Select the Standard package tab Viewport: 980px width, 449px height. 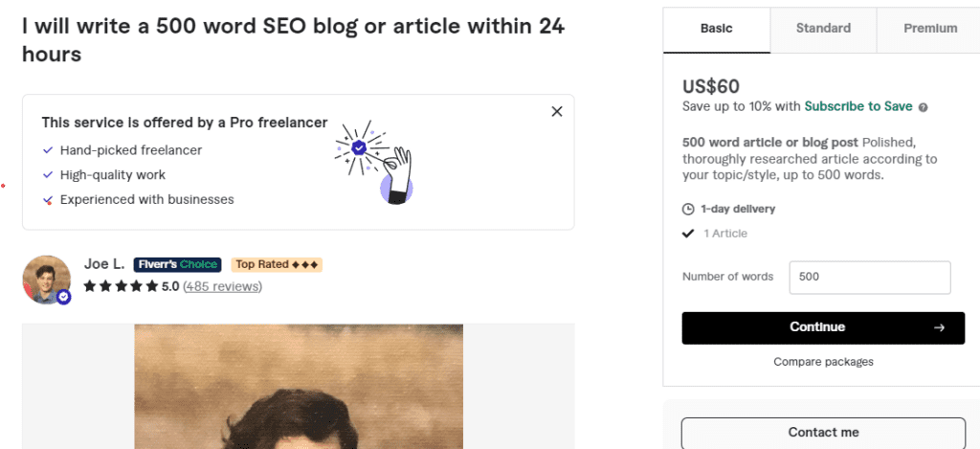point(823,29)
